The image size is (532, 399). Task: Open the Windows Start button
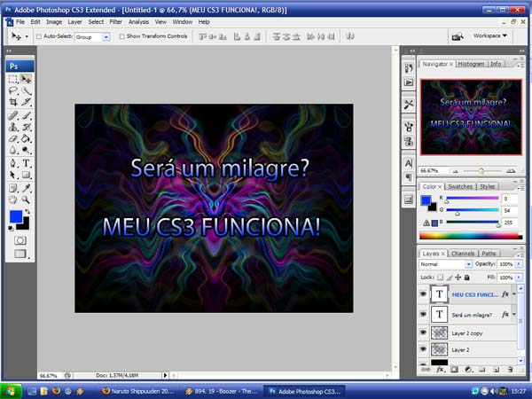point(11,391)
